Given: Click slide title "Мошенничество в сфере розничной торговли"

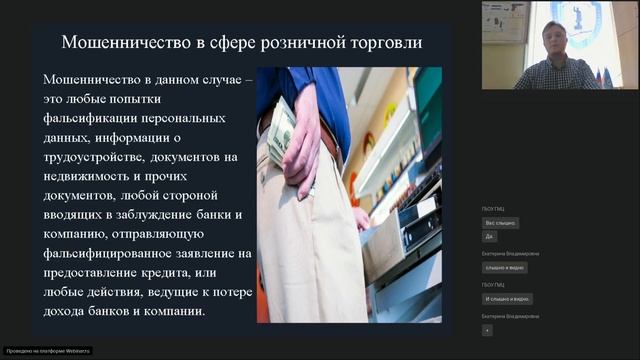Looking at the screenshot, I should pyautogui.click(x=242, y=42).
